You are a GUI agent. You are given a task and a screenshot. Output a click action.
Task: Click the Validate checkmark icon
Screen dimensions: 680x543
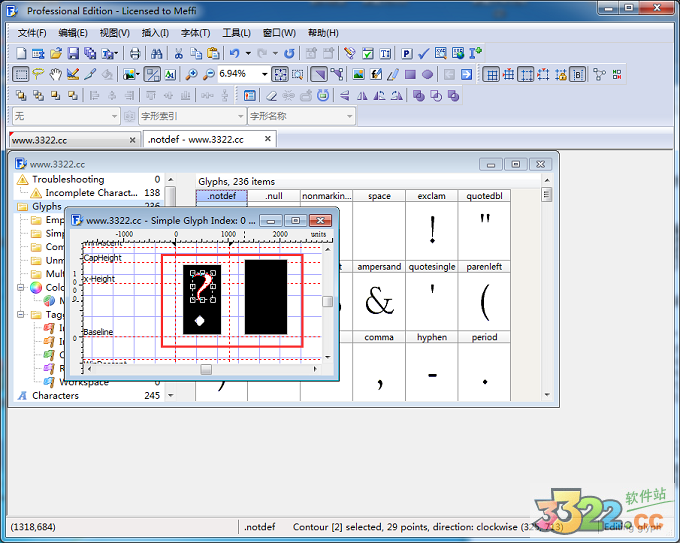coord(424,53)
